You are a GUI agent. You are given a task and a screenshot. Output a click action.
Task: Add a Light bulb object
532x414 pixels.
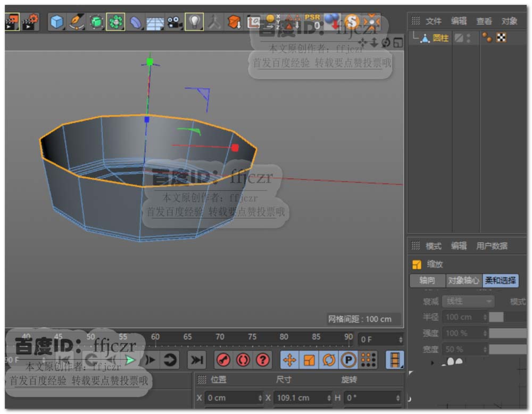194,22
